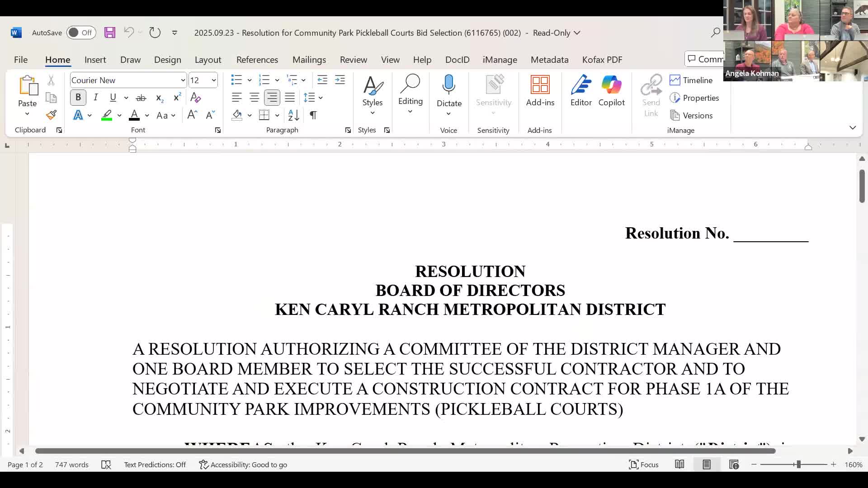Screen dimensions: 868x488
Task: Click the Properties button in iManage
Action: click(x=695, y=98)
